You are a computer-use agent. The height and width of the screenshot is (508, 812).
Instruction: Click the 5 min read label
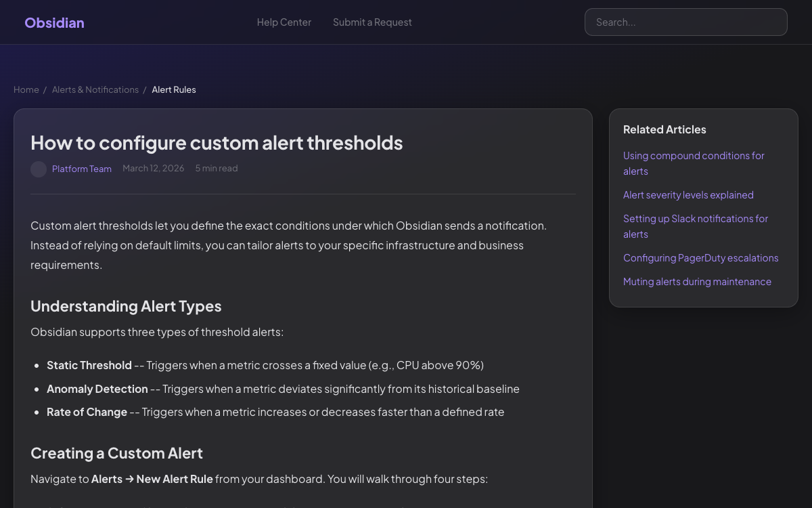click(x=217, y=168)
